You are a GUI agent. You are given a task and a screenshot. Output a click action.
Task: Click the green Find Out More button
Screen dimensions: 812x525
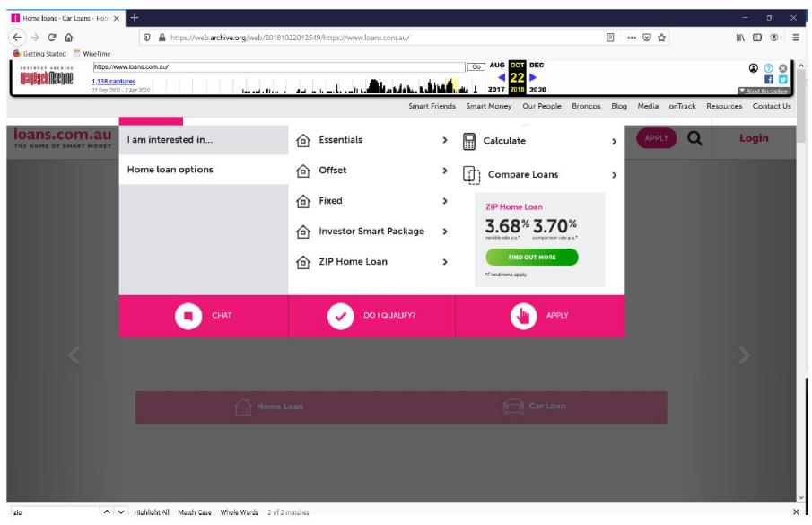tap(532, 257)
